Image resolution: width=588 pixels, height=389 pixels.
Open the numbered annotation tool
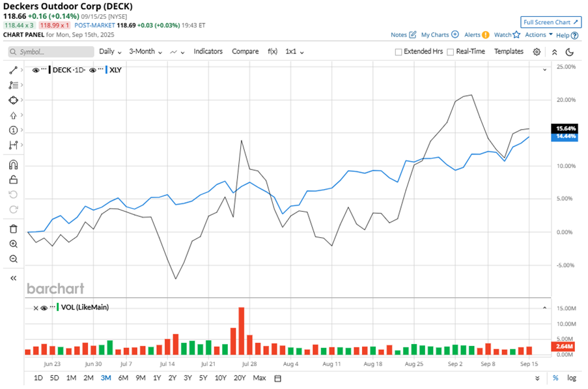click(x=13, y=130)
